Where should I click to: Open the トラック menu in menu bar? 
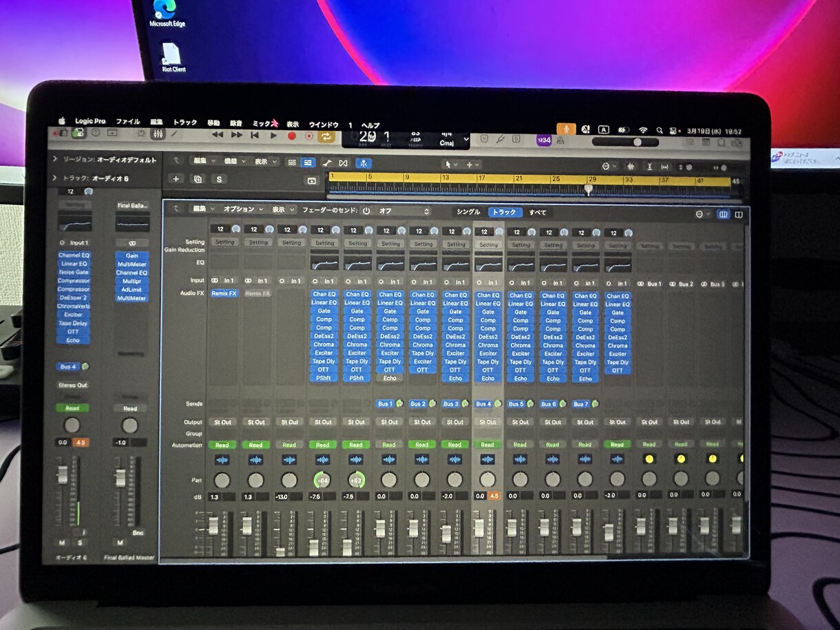[185, 123]
